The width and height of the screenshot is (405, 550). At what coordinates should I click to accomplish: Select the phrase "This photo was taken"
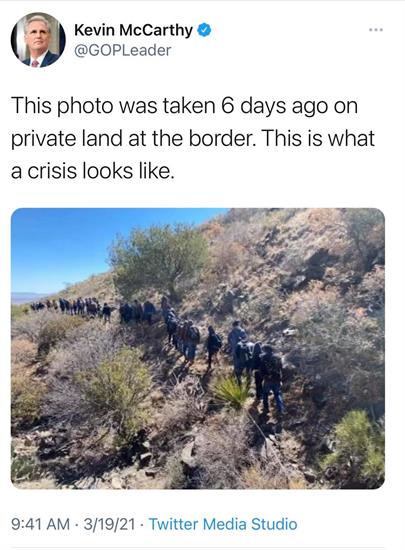(113, 106)
